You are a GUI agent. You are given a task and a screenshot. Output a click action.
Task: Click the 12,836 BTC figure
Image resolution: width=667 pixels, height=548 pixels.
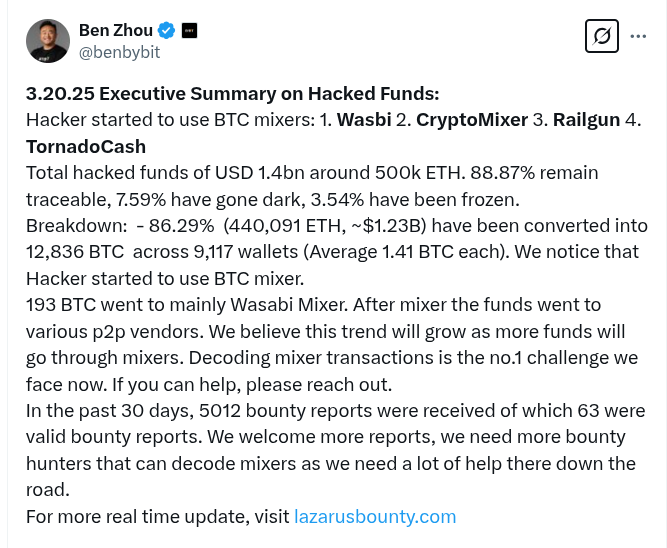tap(75, 252)
